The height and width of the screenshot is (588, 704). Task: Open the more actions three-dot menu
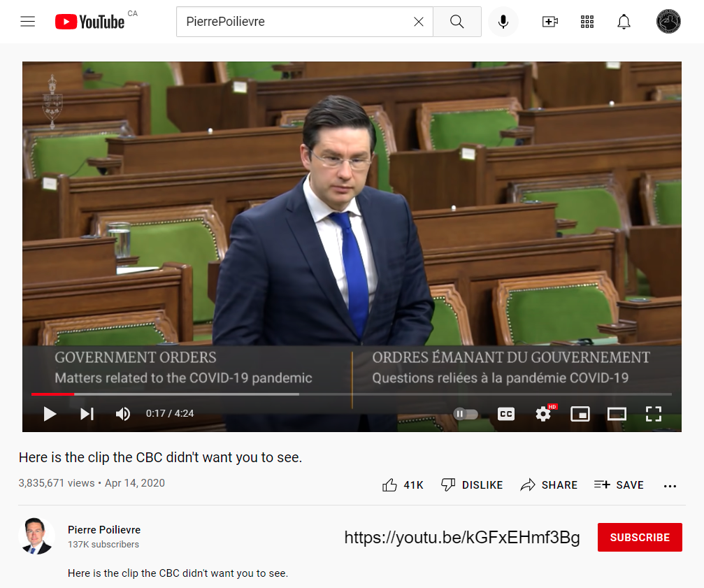pos(670,486)
